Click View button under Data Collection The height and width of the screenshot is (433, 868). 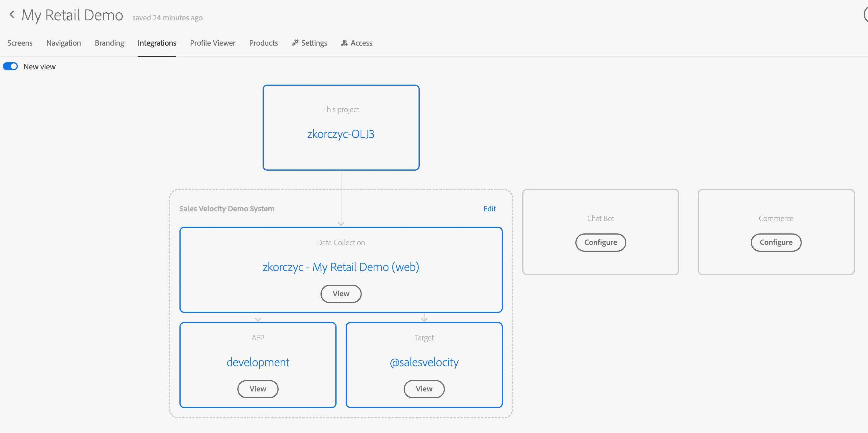(341, 294)
